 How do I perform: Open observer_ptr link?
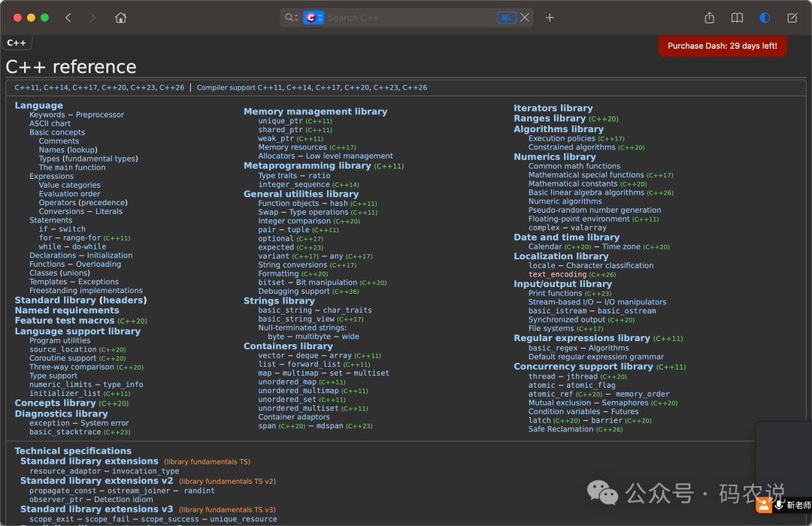point(56,500)
